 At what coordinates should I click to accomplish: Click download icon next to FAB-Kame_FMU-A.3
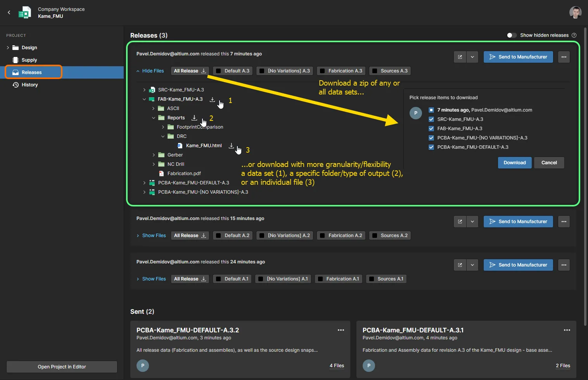212,99
